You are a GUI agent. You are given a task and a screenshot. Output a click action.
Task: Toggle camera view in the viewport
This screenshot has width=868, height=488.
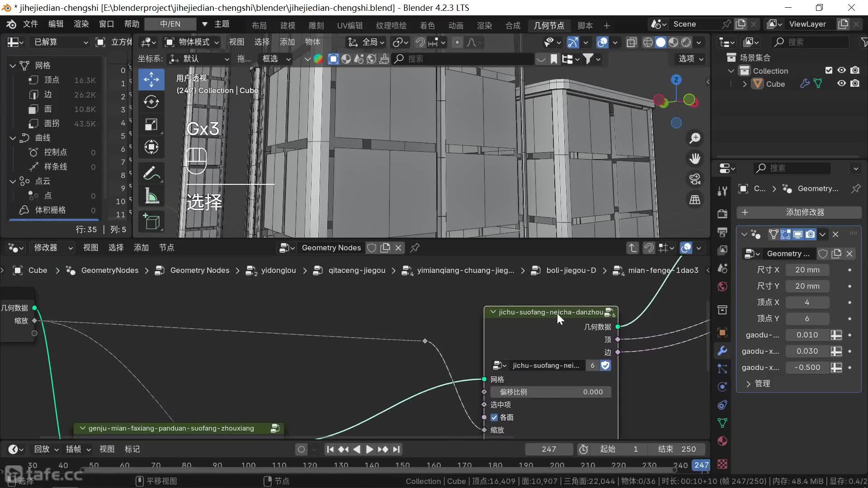coord(695,179)
